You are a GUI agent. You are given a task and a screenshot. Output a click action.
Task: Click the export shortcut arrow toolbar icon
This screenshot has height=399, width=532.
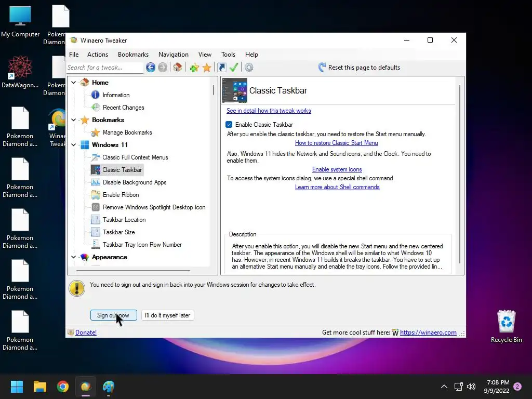[x=221, y=68]
